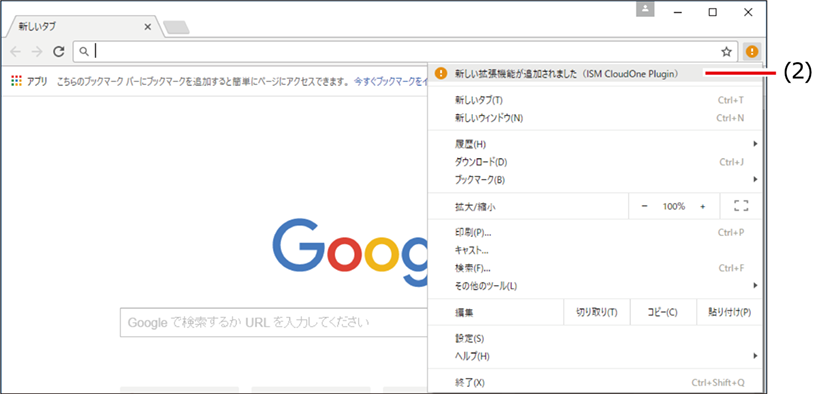
Task: Click the 貼り付け(P) edit button
Action: coord(729,312)
